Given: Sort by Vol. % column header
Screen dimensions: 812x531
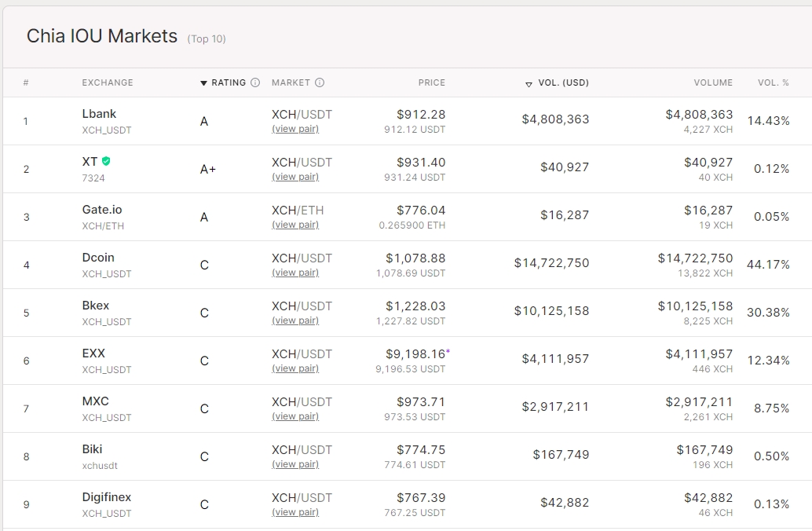Looking at the screenshot, I should click(774, 82).
